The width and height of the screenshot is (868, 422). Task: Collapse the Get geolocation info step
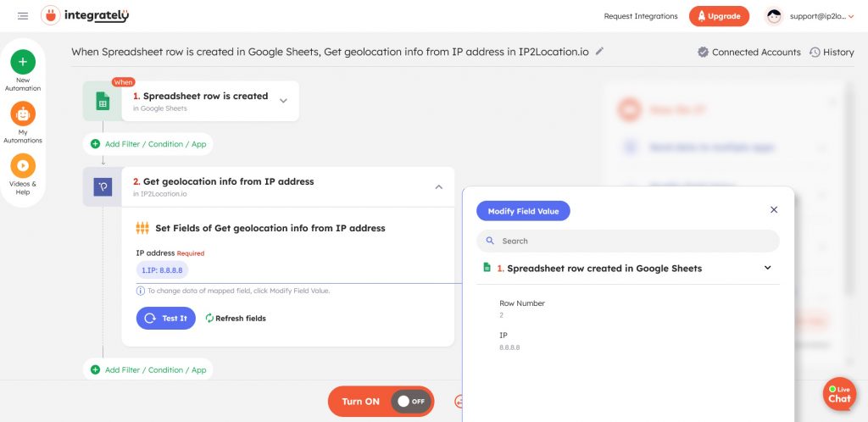(x=438, y=186)
